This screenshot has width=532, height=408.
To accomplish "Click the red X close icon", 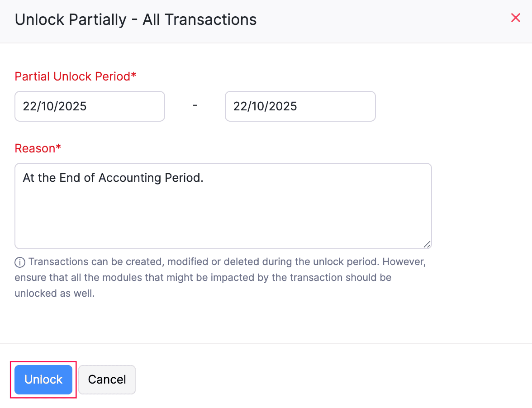I will pyautogui.click(x=516, y=18).
